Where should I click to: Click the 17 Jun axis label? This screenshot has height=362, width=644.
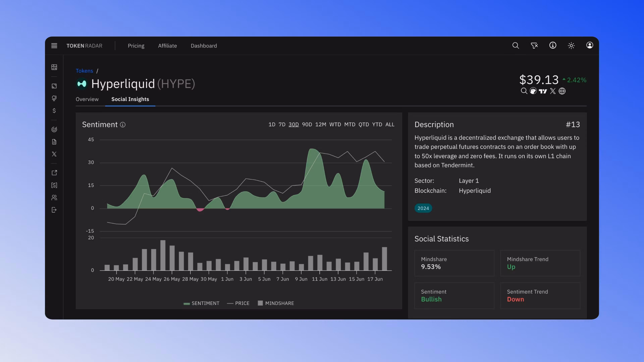375,279
